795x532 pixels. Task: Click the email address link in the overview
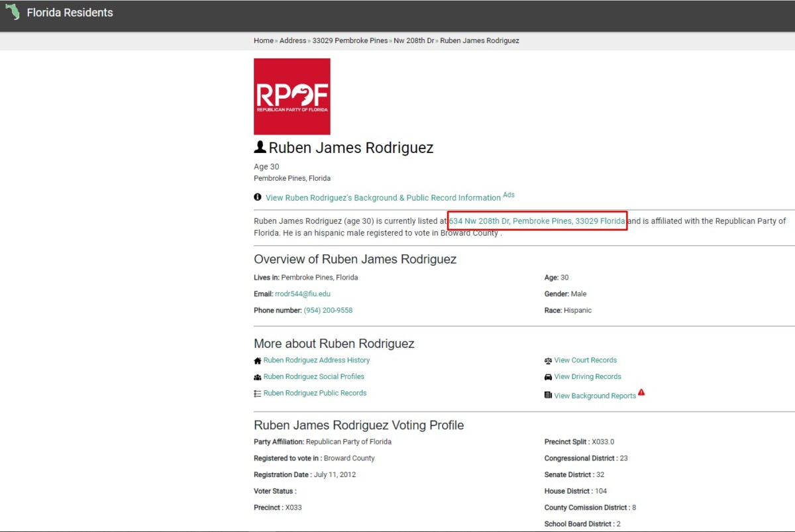[x=302, y=293]
